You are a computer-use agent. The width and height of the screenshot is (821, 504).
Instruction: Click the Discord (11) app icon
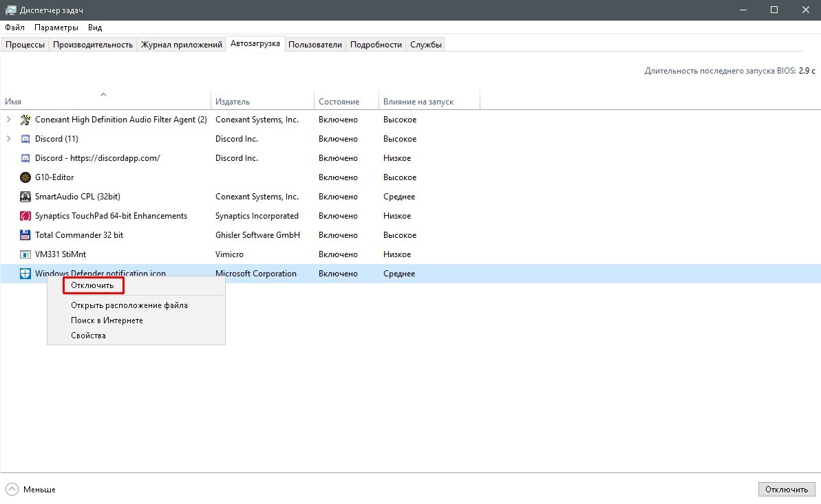pyautogui.click(x=25, y=139)
